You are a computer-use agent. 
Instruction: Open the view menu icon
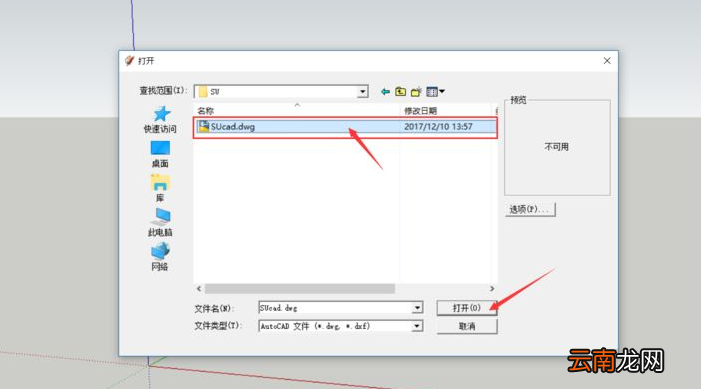pyautogui.click(x=435, y=92)
